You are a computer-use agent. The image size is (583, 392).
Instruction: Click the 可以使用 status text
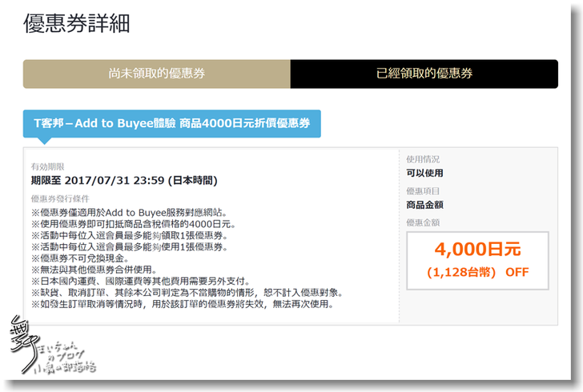424,173
